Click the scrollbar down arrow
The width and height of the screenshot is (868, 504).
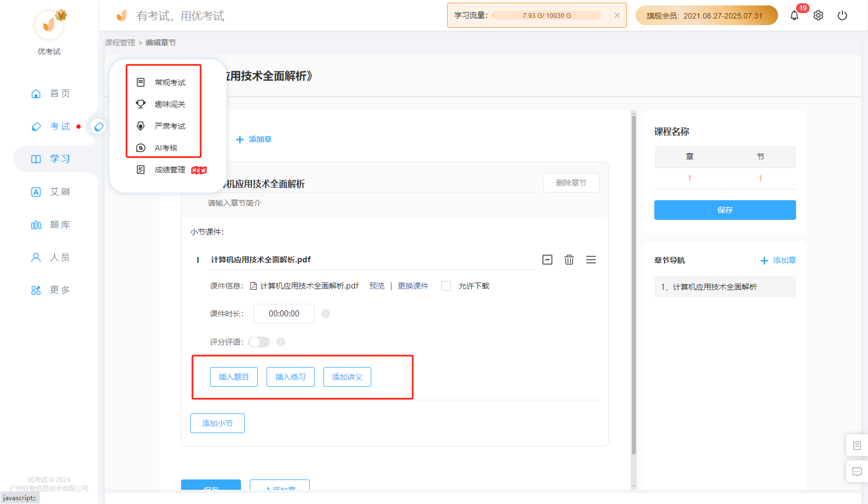634,486
